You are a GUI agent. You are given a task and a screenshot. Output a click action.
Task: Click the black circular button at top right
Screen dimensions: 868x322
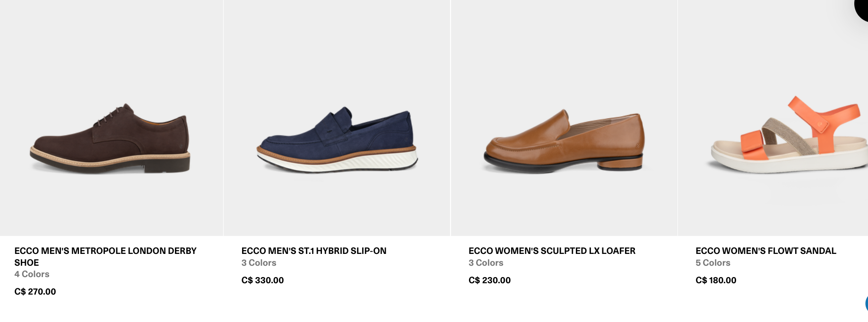tap(862, 9)
